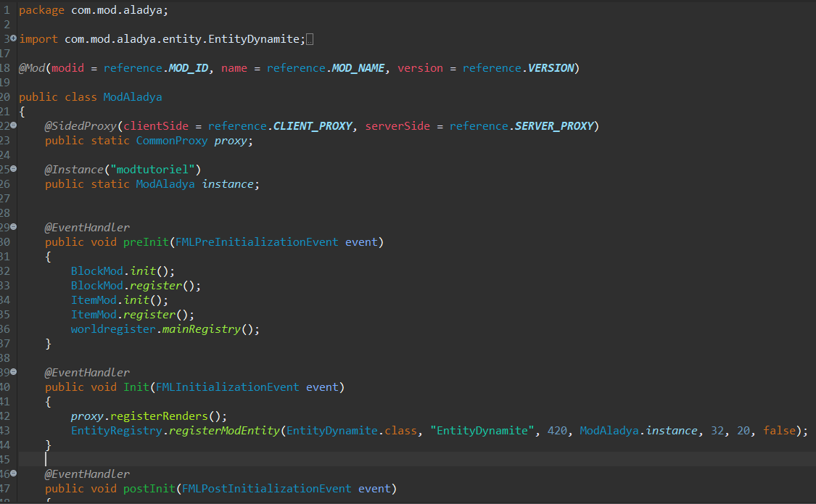The width and height of the screenshot is (816, 504).
Task: Collapse the Init method fold marker
Action: point(14,372)
